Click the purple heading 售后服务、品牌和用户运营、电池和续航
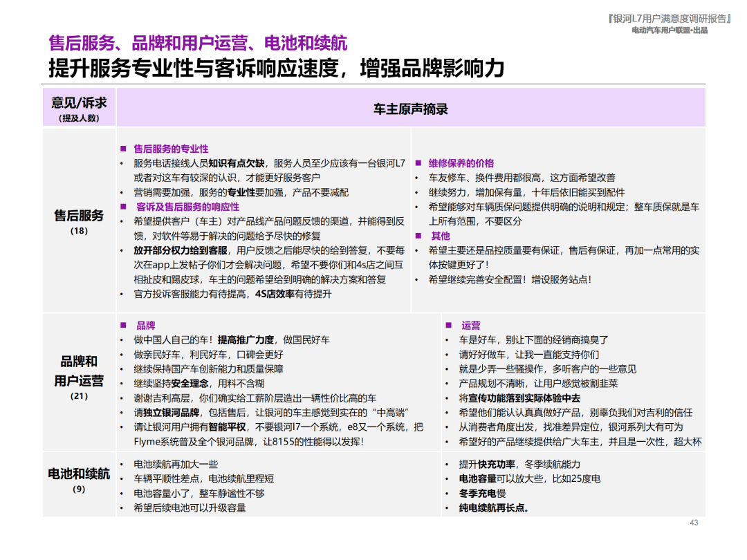The image size is (747, 560). [x=198, y=43]
